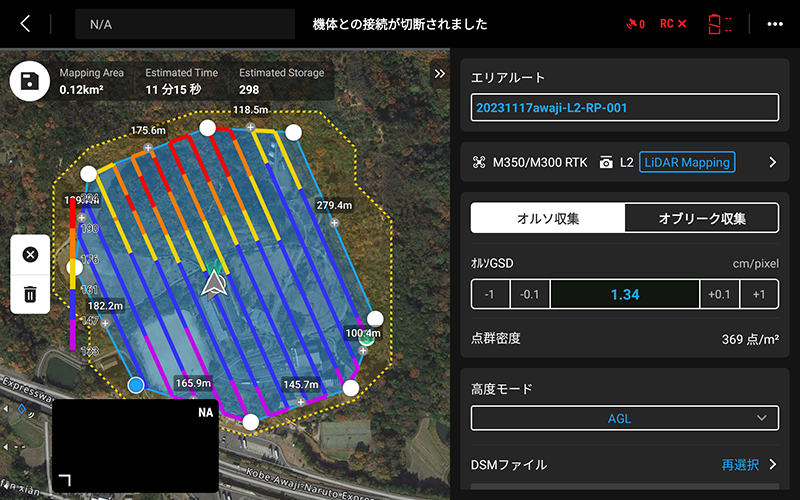Click the elevation color legend bar
Viewport: 800px width, 500px height.
click(72, 274)
